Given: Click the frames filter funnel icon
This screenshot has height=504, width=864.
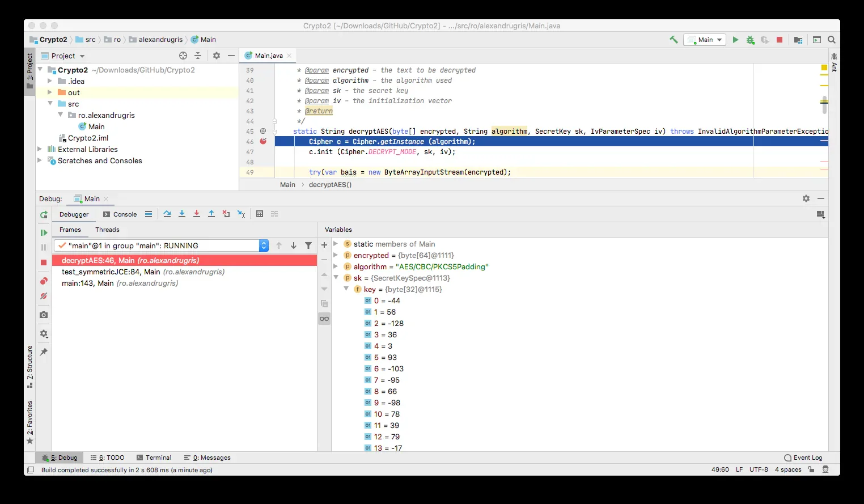Looking at the screenshot, I should [x=308, y=245].
